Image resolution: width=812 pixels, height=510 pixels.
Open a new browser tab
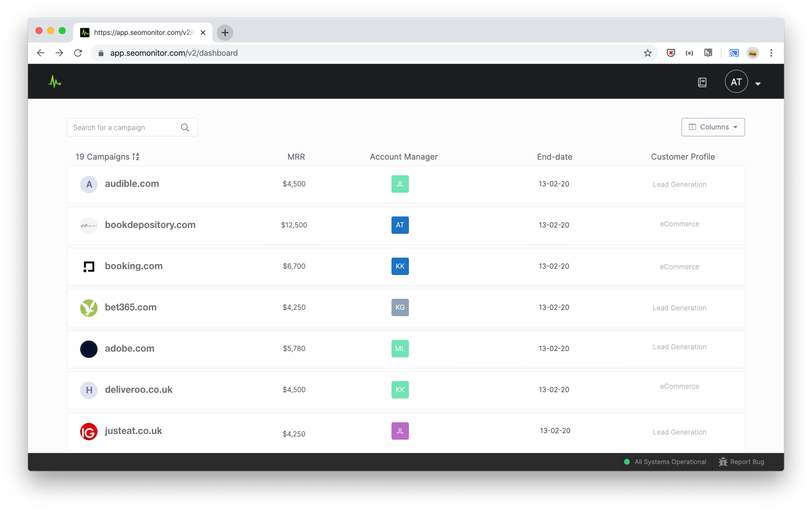coord(225,32)
